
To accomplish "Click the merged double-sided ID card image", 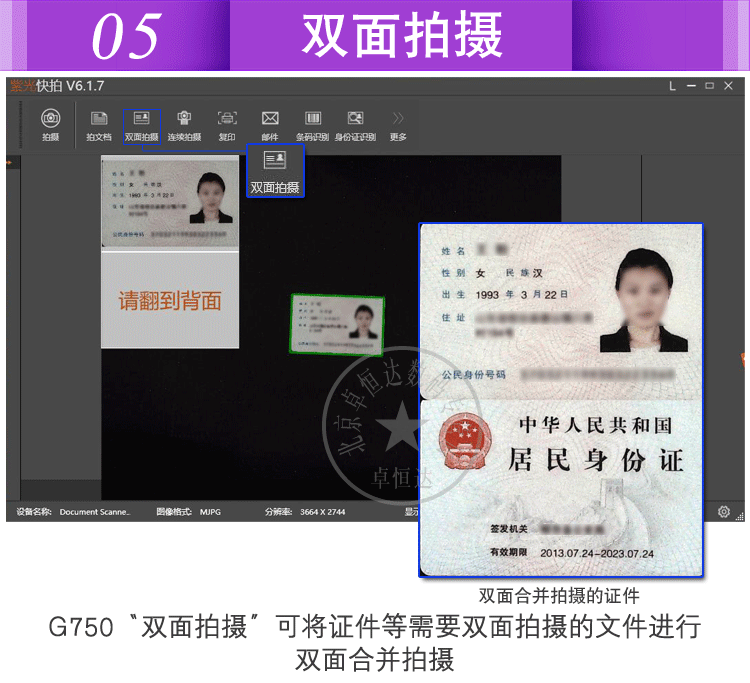I will tap(561, 400).
